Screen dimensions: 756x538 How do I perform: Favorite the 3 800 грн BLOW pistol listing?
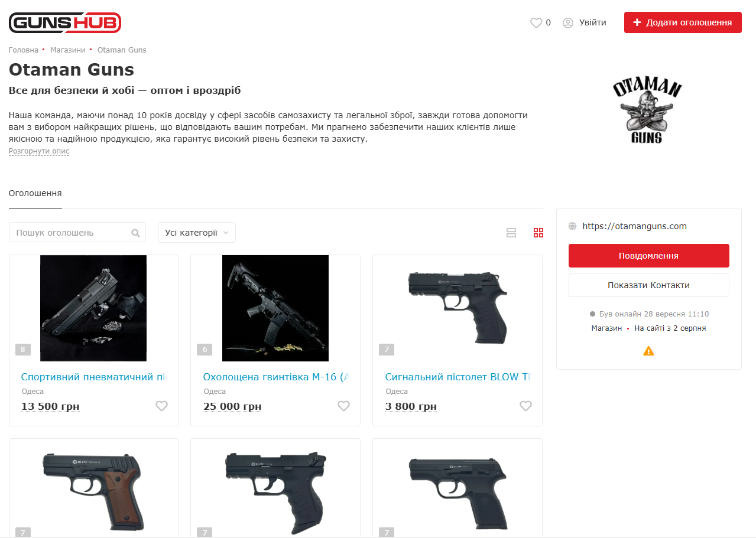click(525, 406)
